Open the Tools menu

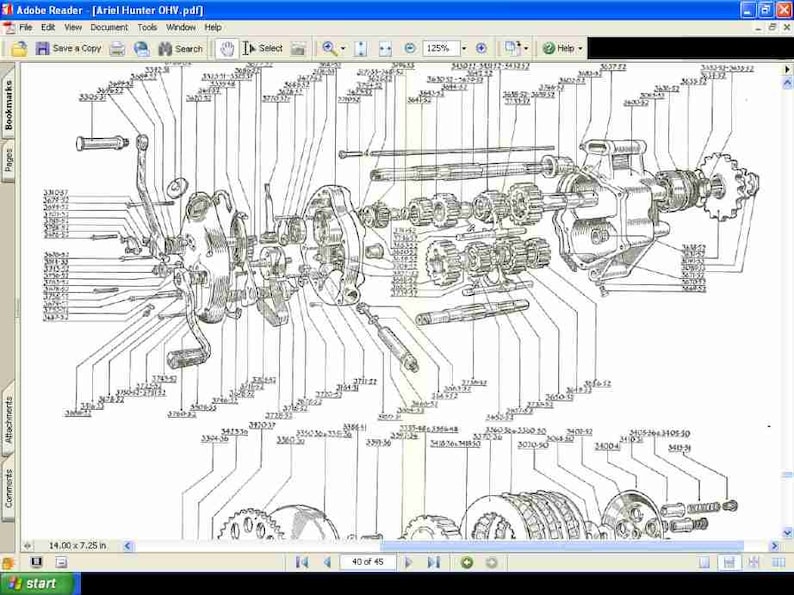pos(147,27)
